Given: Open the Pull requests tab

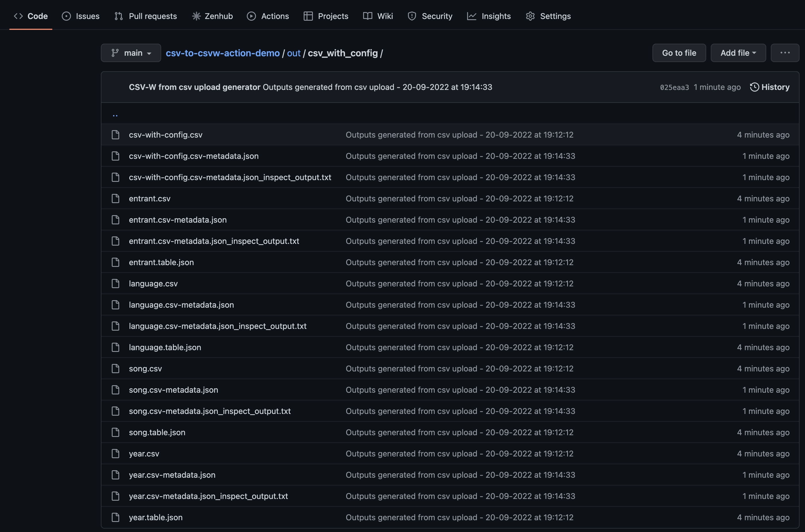Looking at the screenshot, I should [x=146, y=16].
